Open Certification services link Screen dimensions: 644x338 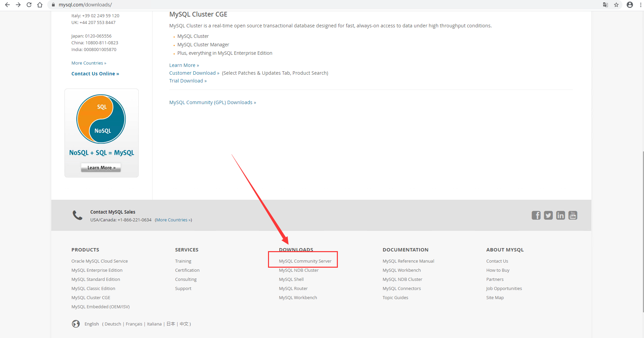(x=187, y=270)
